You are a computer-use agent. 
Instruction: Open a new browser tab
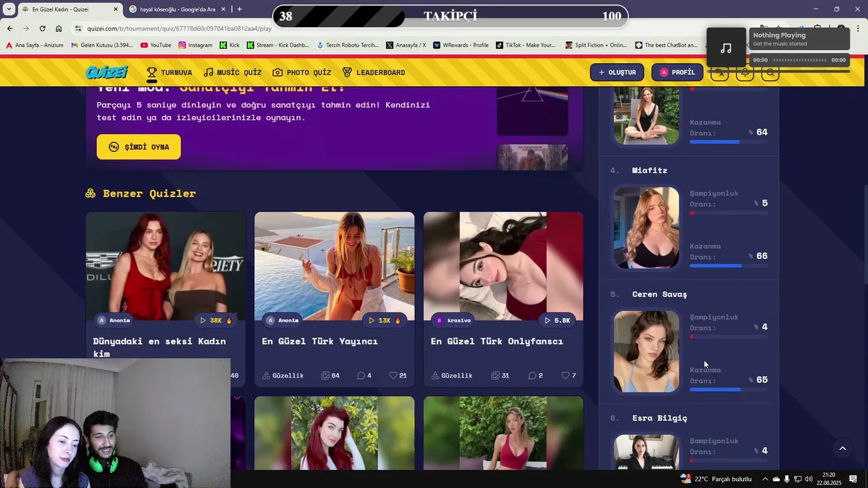(239, 9)
